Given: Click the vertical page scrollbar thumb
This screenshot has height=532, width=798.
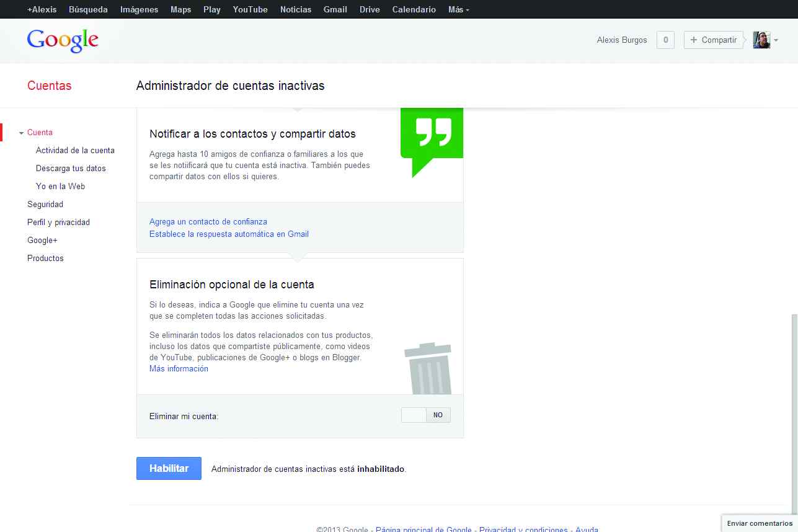Looking at the screenshot, I should (x=794, y=413).
